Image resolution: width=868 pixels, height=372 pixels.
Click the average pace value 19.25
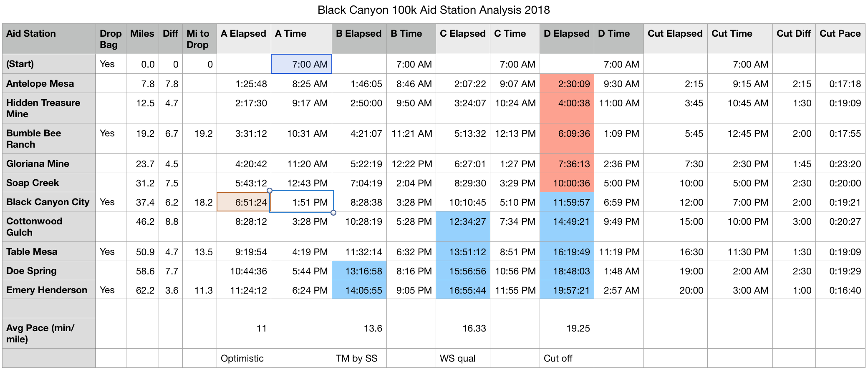click(566, 329)
